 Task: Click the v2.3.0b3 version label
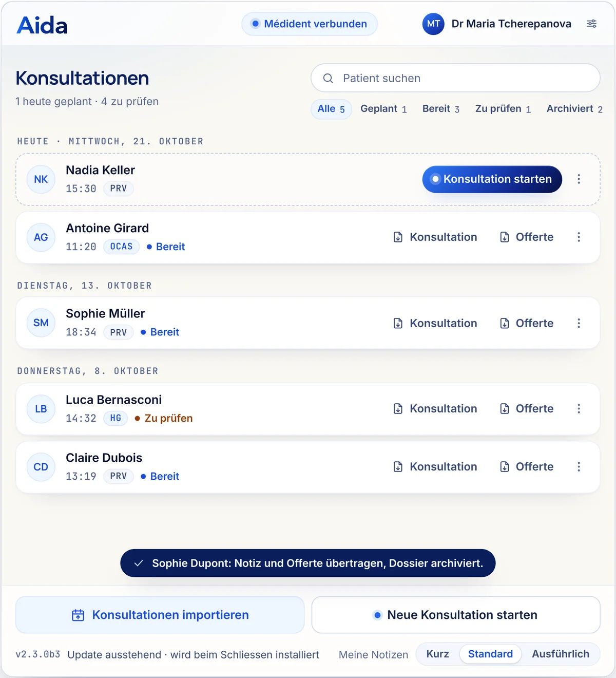[38, 654]
